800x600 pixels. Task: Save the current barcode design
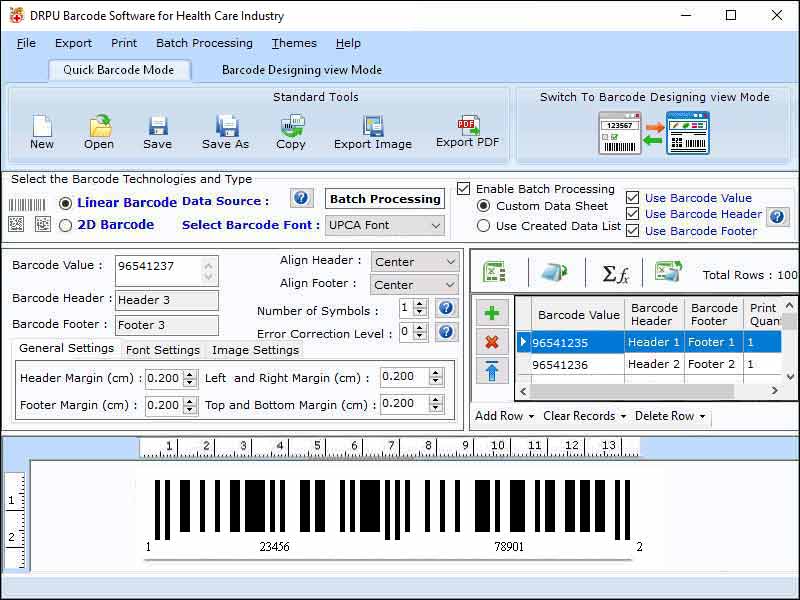point(156,130)
